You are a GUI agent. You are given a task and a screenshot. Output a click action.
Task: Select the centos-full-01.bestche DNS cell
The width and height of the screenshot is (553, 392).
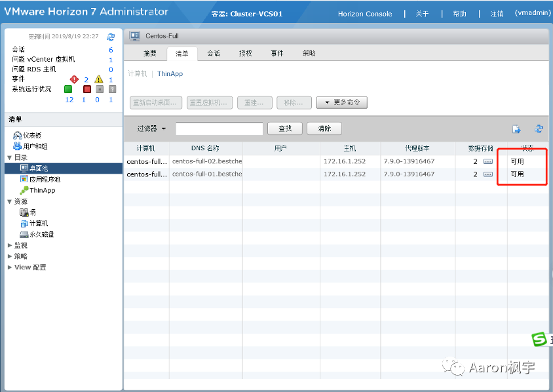pos(206,174)
